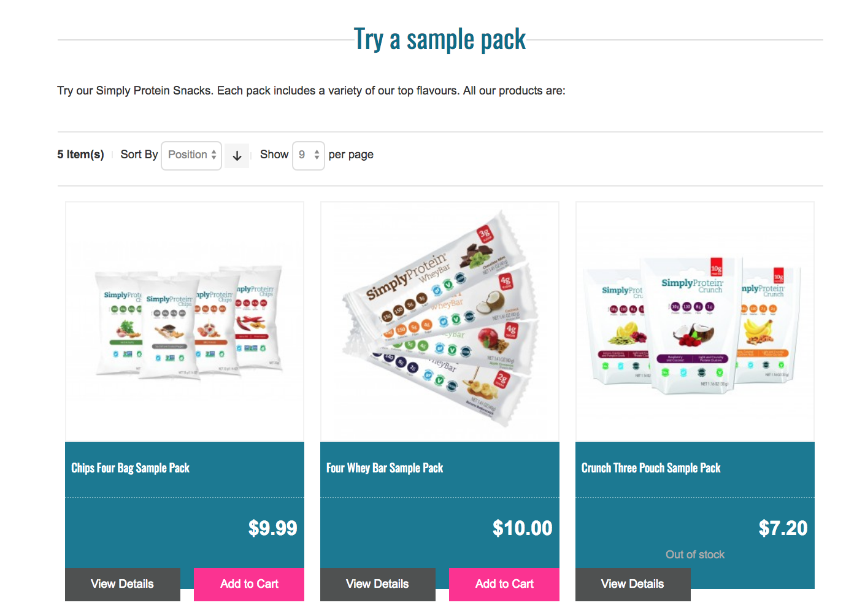This screenshot has height=616, width=865.
Task: Click the Four Whey Bar Sample Pack title
Action: click(x=385, y=468)
